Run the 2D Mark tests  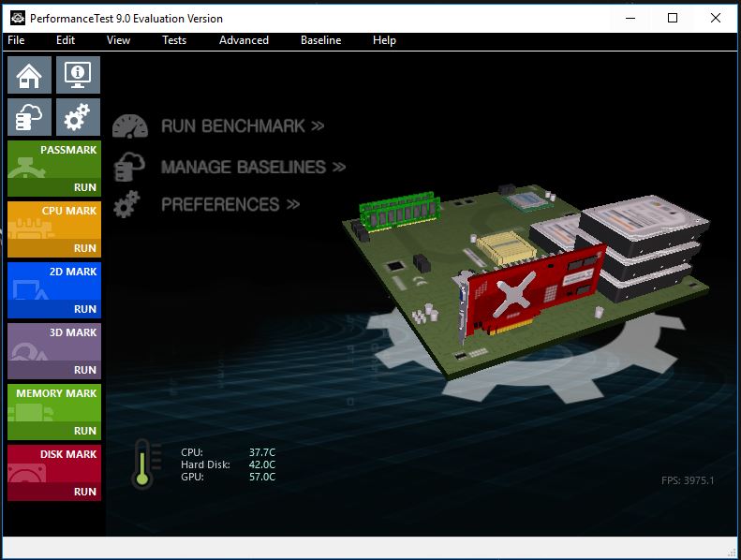tap(85, 309)
